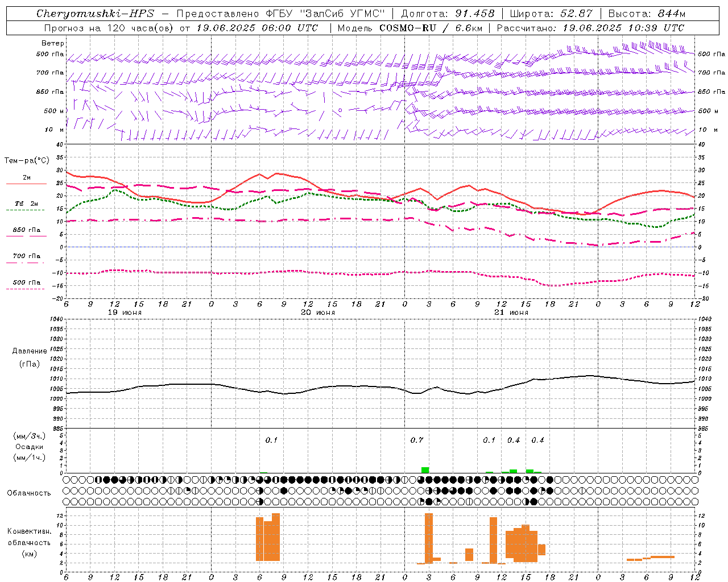Screen dimensions: 728x582
Task: Click the (мм/1ч.) precipitation unit label
Action: pyautogui.click(x=30, y=458)
